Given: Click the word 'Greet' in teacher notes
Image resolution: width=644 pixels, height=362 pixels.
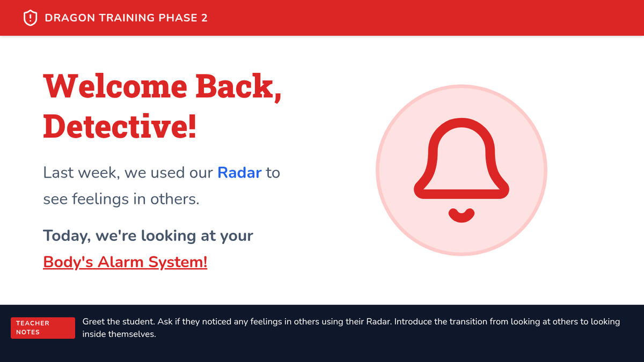Looking at the screenshot, I should click(93, 322).
